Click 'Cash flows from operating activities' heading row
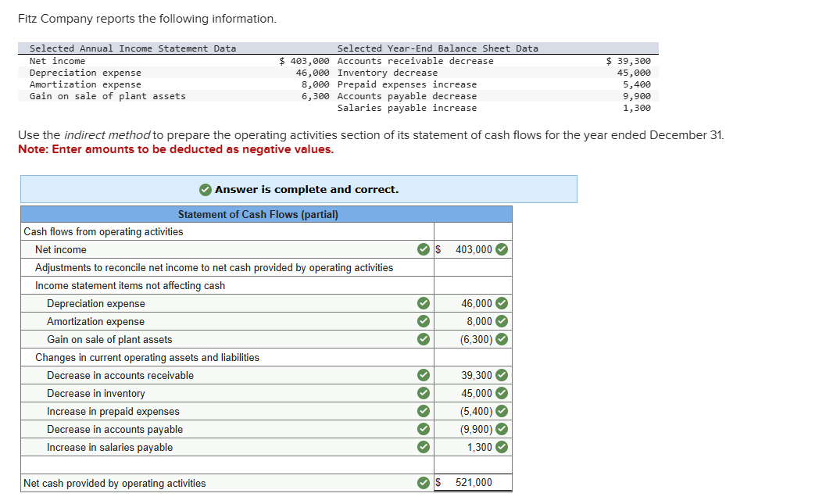 [103, 232]
